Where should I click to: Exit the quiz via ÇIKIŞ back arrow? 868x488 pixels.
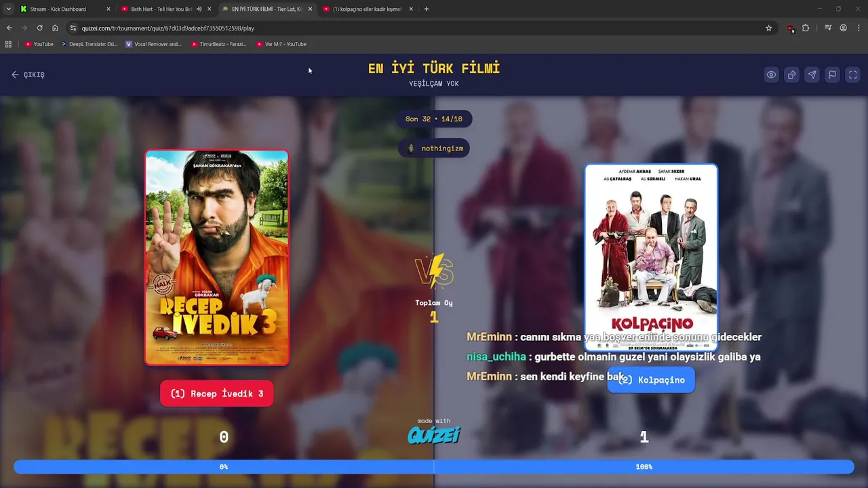coord(28,75)
